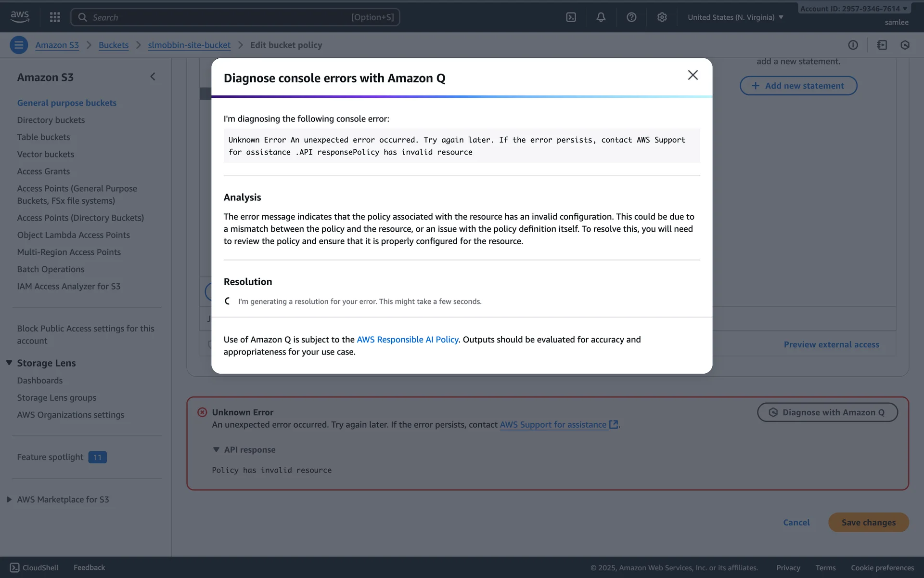Viewport: 924px width, 578px height.
Task: Open the settings gear icon
Action: [x=662, y=17]
